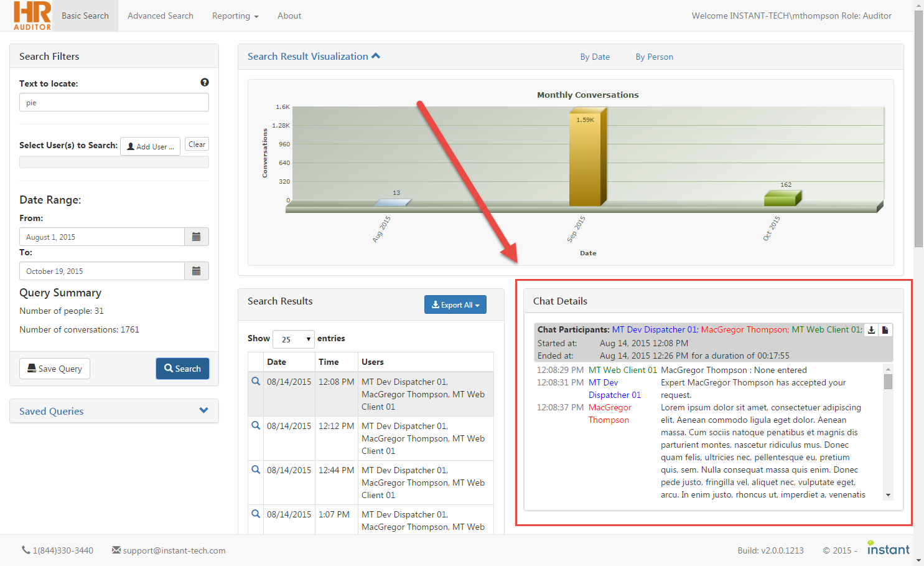924x566 pixels.
Task: Click the Welcome user role text
Action: pos(791,16)
